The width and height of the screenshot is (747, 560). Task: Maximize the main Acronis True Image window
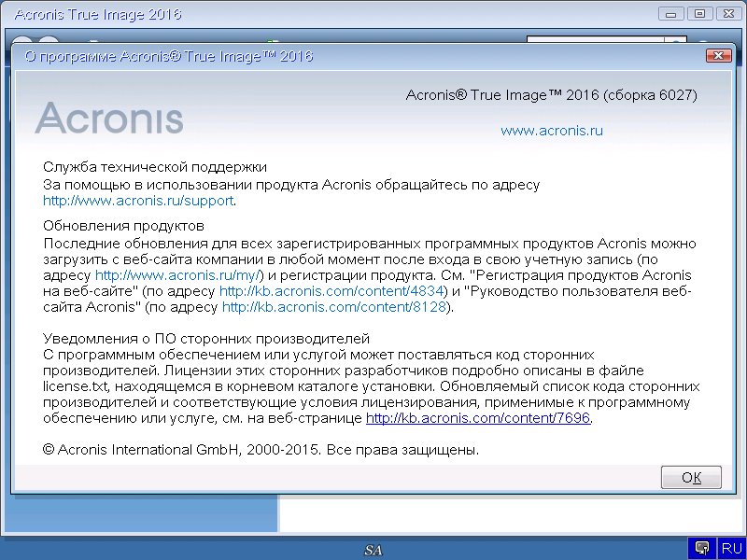[698, 14]
